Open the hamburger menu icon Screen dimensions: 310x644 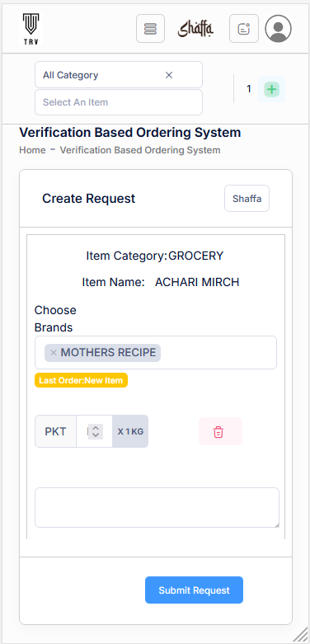[150, 29]
